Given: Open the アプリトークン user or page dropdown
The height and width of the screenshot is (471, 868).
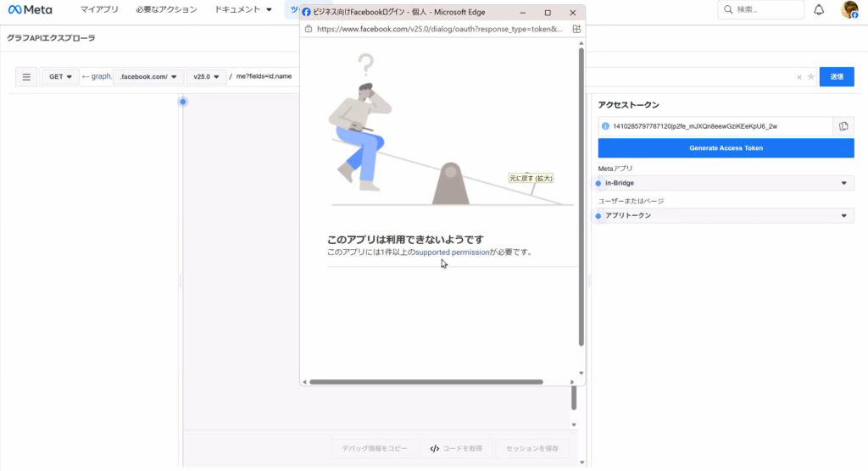Looking at the screenshot, I should 726,216.
